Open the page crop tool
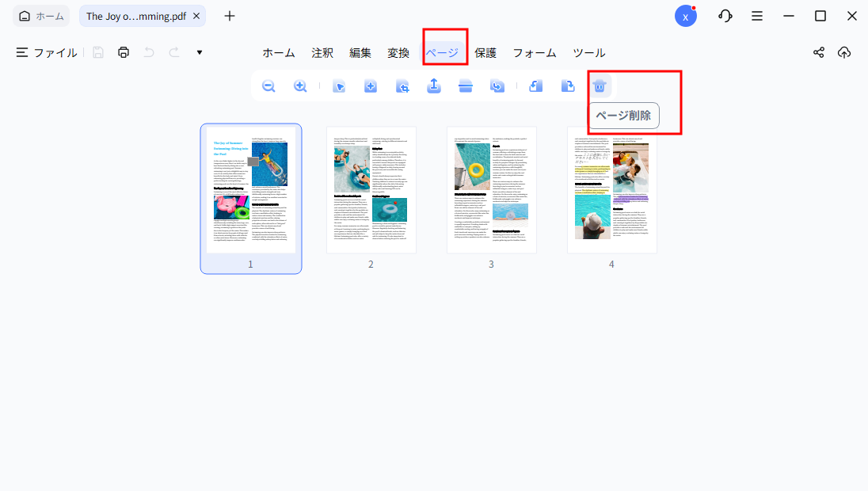868x491 pixels. [402, 86]
